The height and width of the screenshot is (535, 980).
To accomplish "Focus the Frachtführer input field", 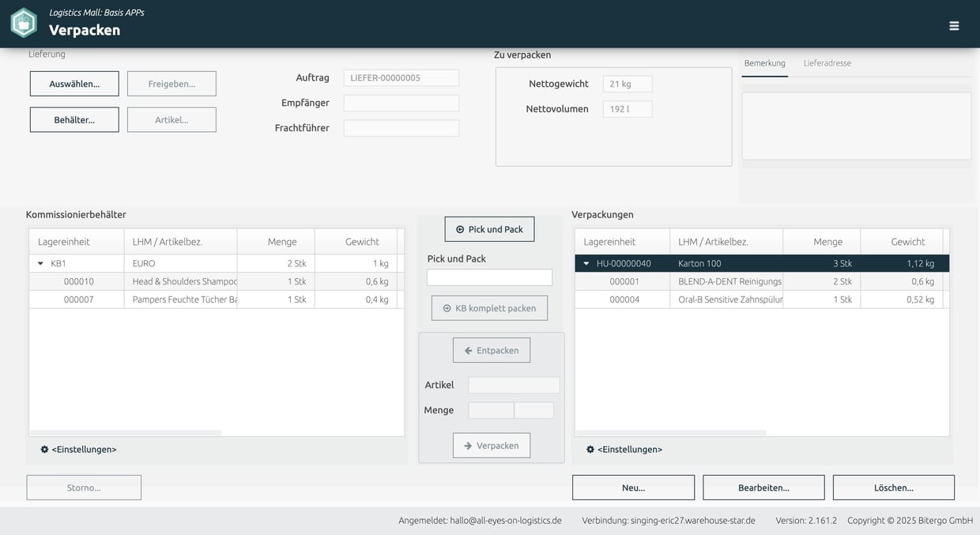I will click(x=401, y=128).
